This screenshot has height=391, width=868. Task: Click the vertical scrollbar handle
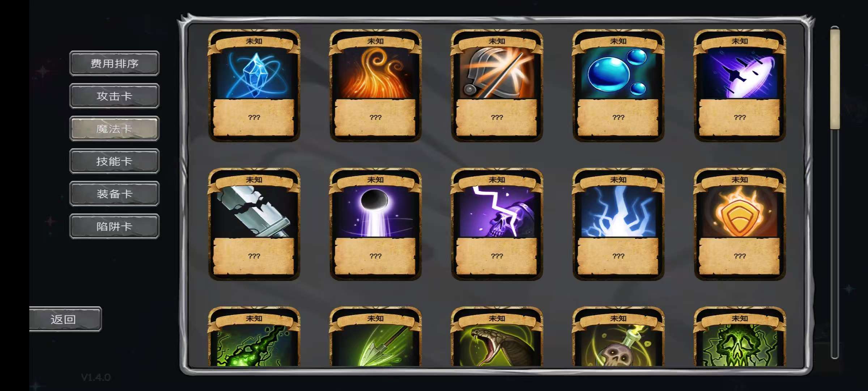coord(835,78)
